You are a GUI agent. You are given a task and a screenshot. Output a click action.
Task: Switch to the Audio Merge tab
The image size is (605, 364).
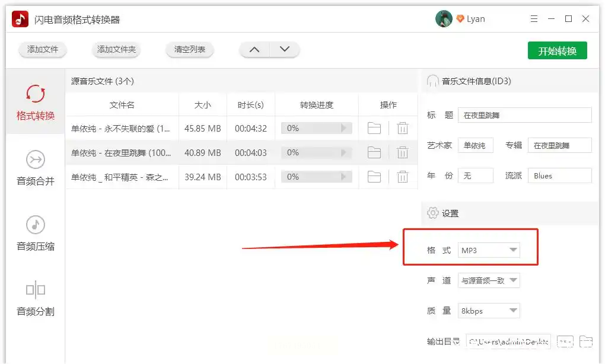click(36, 167)
